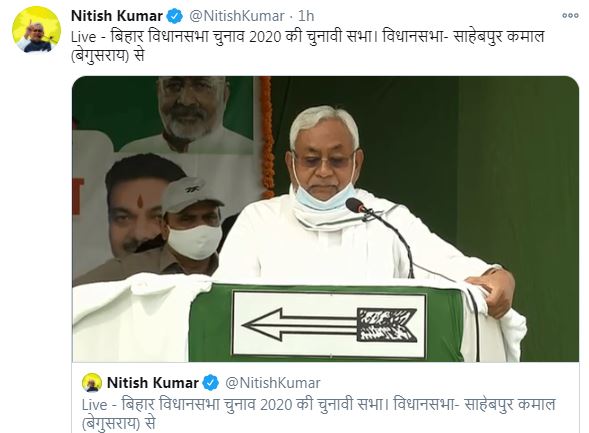Click the Nitish Kumar name in the quoted tweet
This screenshot has height=433, width=589.
click(153, 383)
